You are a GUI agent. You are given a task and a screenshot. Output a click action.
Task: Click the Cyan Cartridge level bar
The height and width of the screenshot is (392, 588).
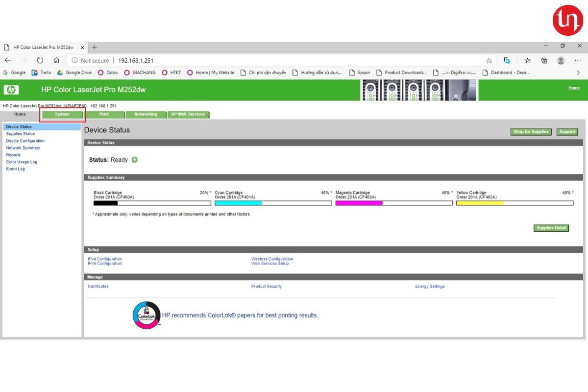[x=273, y=203]
